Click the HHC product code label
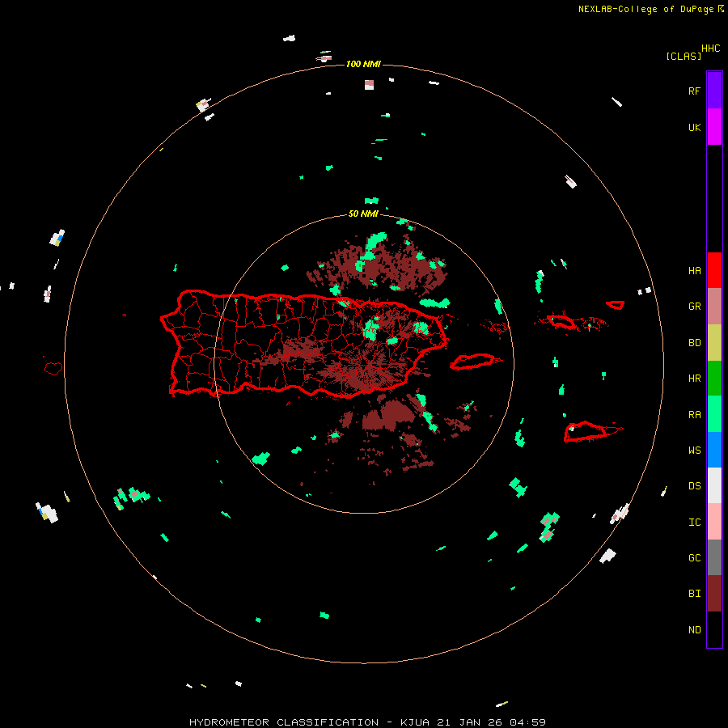 pos(710,49)
